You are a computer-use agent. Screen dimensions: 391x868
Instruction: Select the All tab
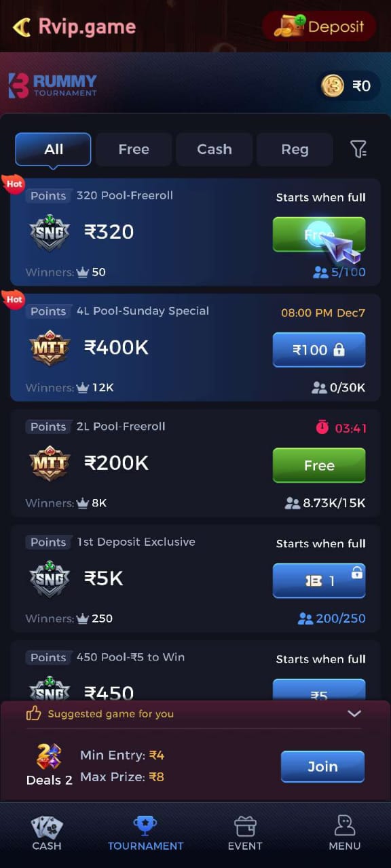tap(53, 149)
